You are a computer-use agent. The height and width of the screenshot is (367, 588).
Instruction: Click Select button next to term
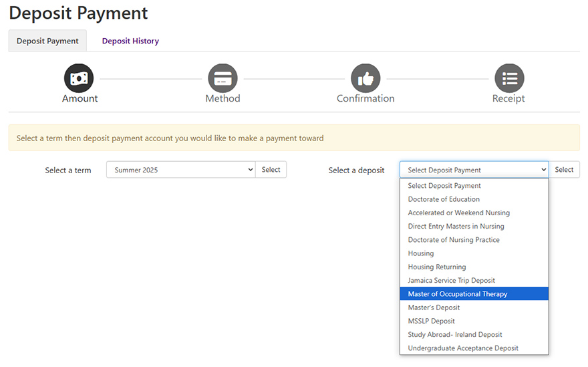271,170
